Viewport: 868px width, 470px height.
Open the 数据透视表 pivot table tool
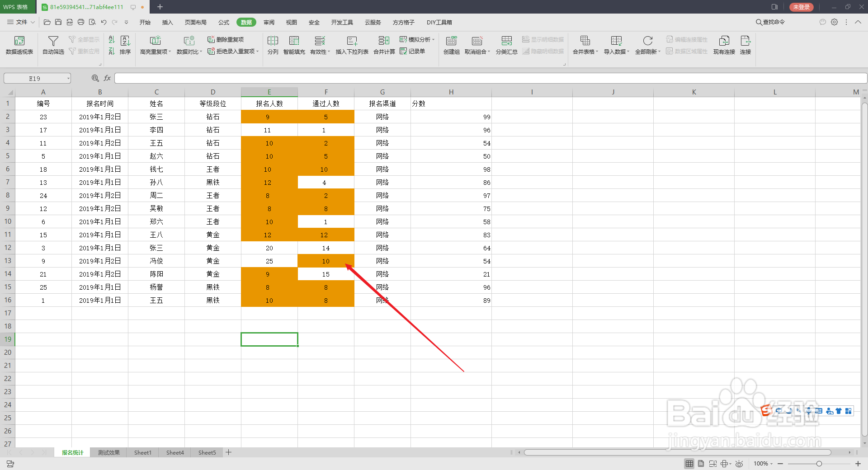tap(19, 45)
